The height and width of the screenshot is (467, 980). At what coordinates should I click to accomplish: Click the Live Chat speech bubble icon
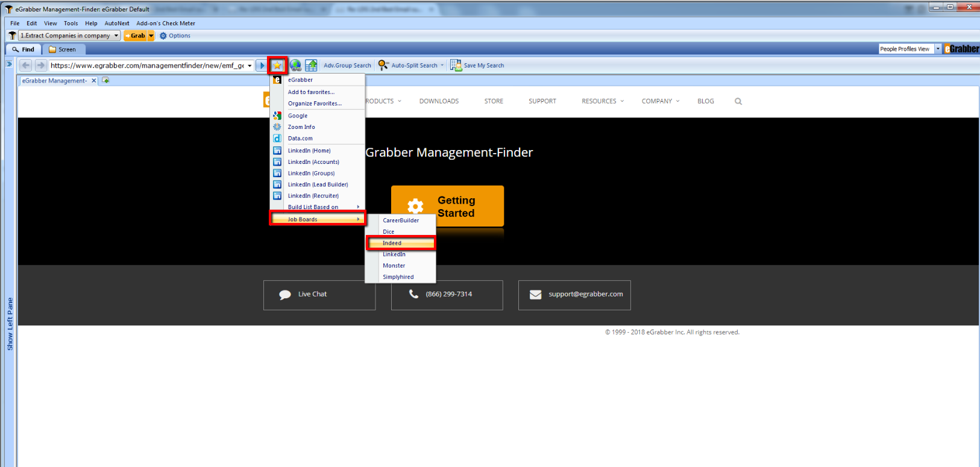click(x=285, y=295)
